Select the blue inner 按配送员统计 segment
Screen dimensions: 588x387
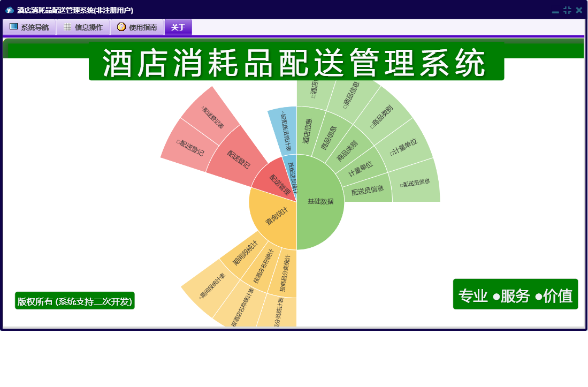pos(292,176)
